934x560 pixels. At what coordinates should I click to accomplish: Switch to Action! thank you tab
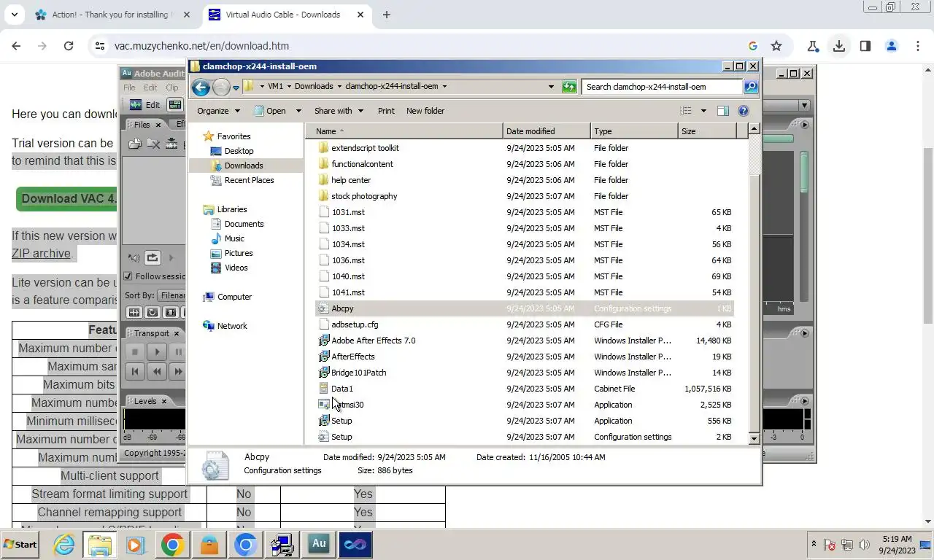[113, 15]
